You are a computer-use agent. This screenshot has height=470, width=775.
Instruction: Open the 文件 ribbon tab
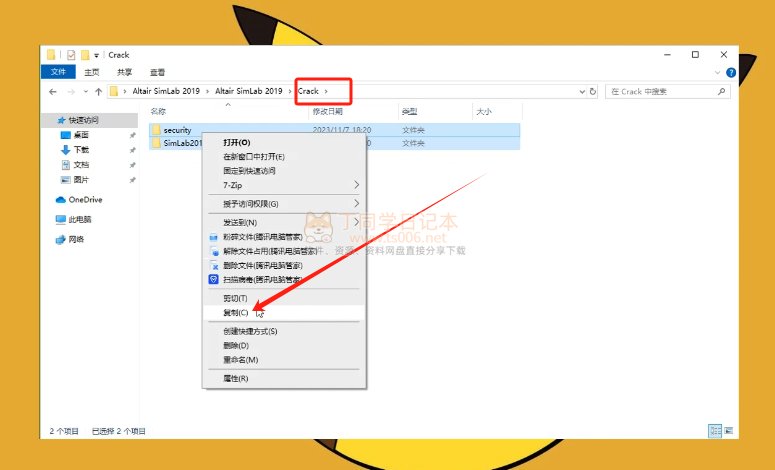[x=58, y=72]
